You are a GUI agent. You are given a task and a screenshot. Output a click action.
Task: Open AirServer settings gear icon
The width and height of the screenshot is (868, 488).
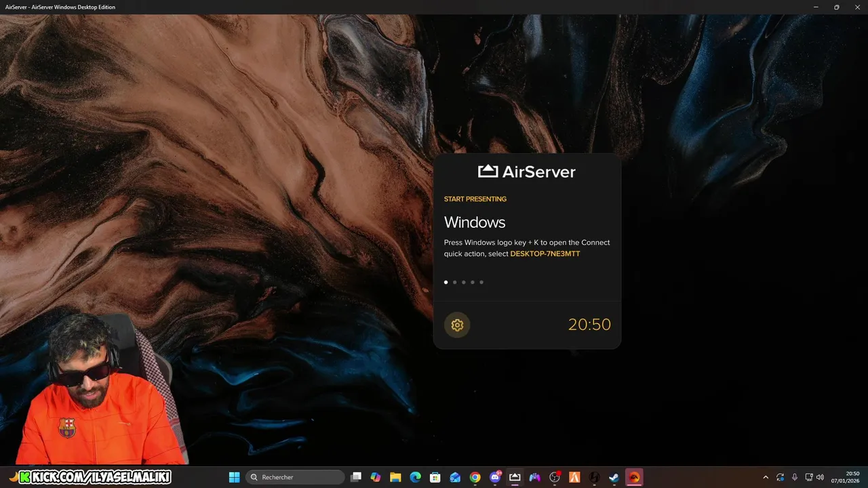click(x=457, y=325)
